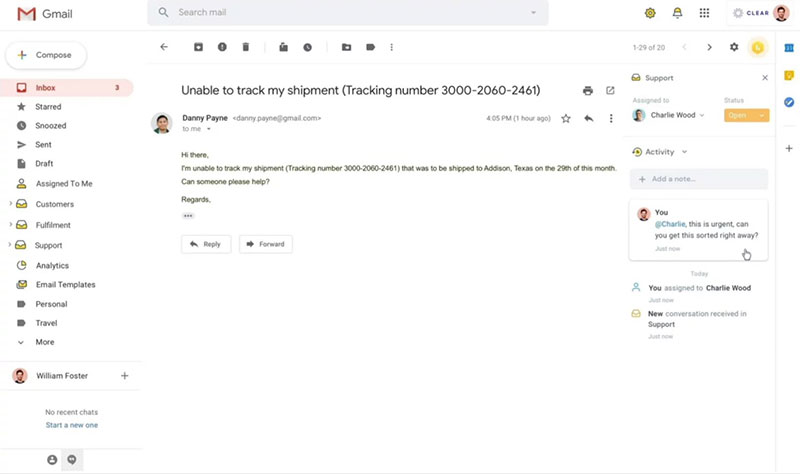The image size is (800, 474).
Task: Go to next conversation arrow
Action: coord(709,47)
